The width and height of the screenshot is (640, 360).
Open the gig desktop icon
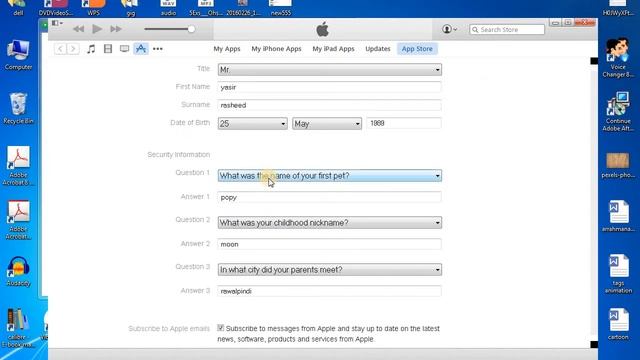click(130, 8)
